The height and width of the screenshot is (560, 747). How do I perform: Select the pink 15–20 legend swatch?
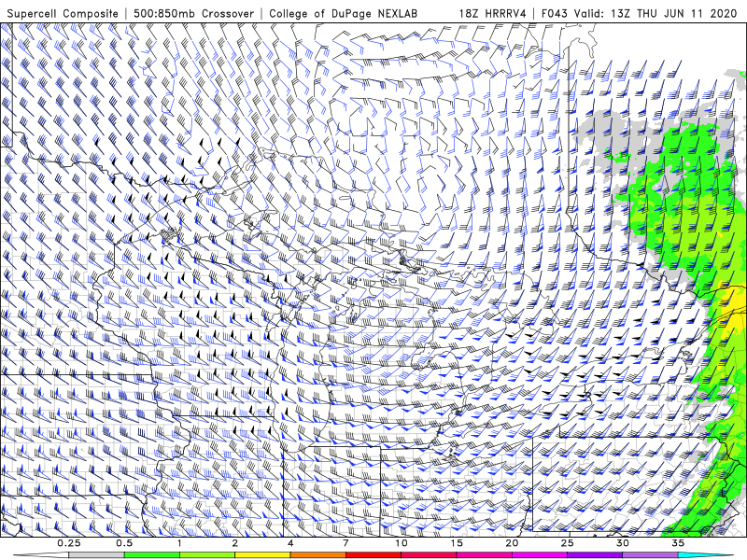484,555
